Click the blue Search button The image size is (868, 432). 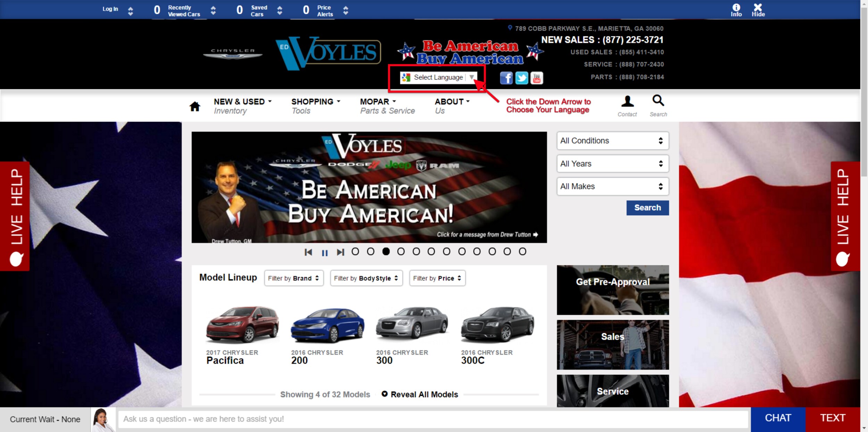pos(647,208)
